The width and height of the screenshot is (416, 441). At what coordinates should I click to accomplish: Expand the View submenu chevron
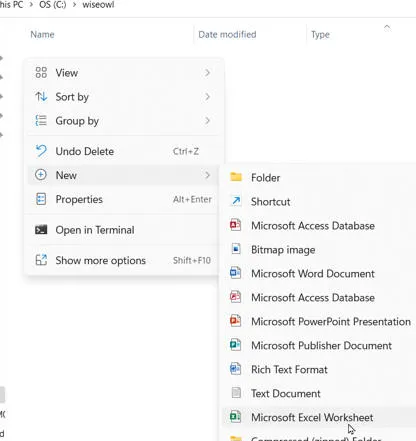pyautogui.click(x=207, y=73)
